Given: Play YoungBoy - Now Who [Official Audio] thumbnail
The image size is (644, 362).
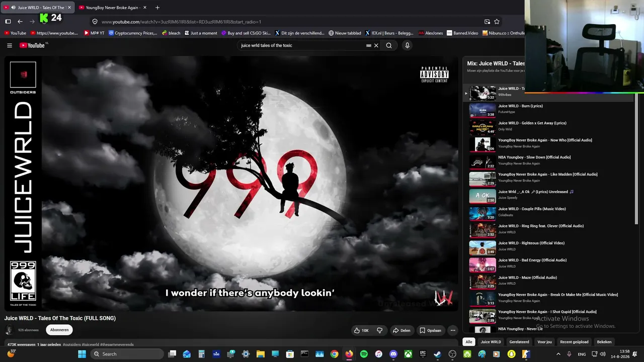Looking at the screenshot, I should coord(482,144).
